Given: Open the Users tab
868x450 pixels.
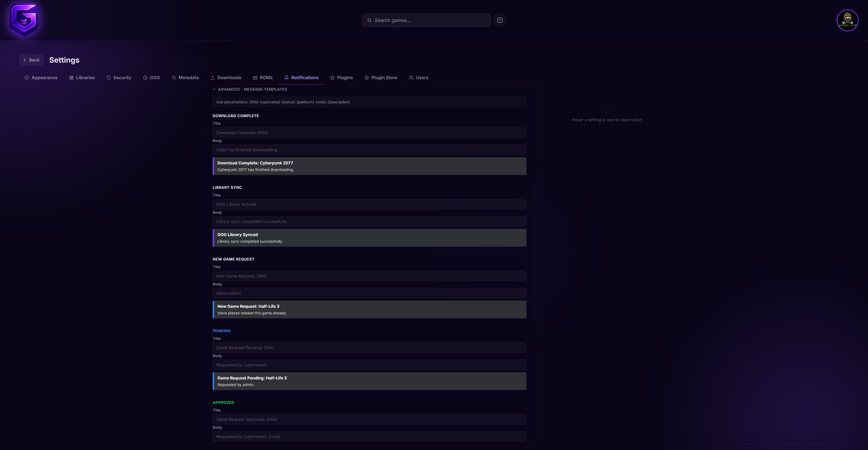Looking at the screenshot, I should click(x=419, y=78).
